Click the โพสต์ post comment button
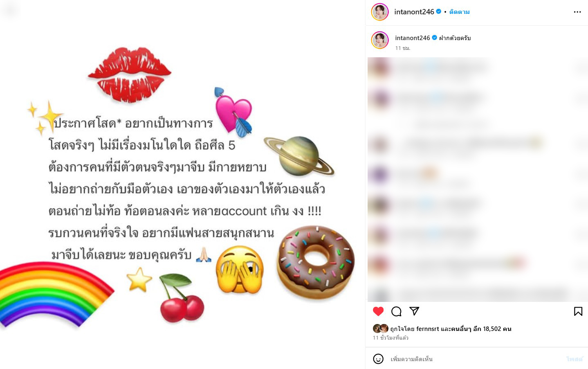Screen dimensions: 588x369 [x=574, y=359]
